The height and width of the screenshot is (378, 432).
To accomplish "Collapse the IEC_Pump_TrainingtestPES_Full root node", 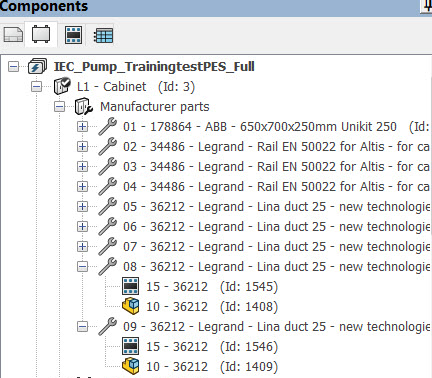I will coord(13,67).
